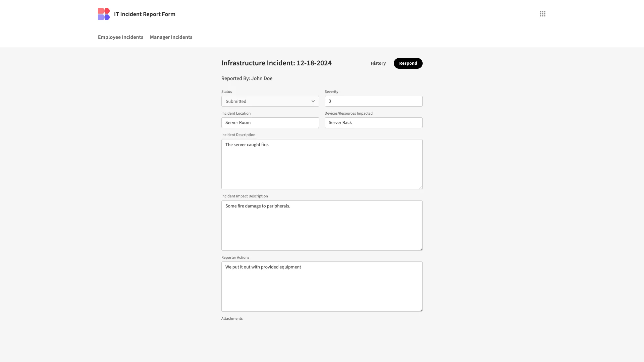Open the apps grid menu icon
This screenshot has width=644, height=362.
[x=543, y=14]
